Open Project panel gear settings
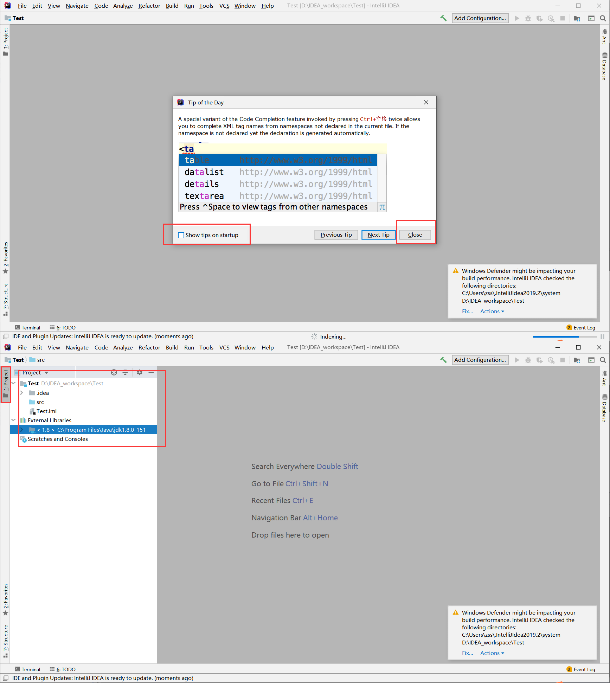The image size is (610, 700). (140, 373)
